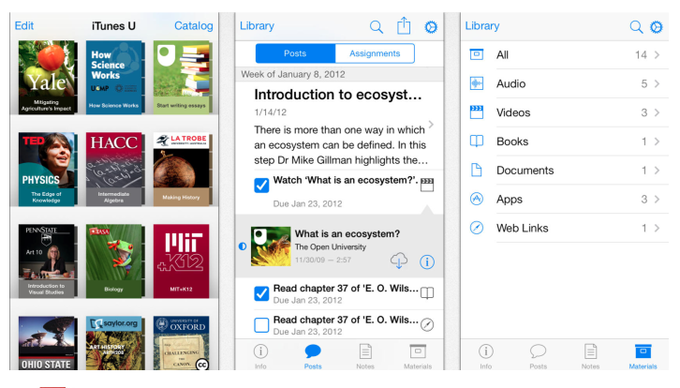Open Start writing essays course
This screenshot has width=680, height=388.
click(183, 77)
